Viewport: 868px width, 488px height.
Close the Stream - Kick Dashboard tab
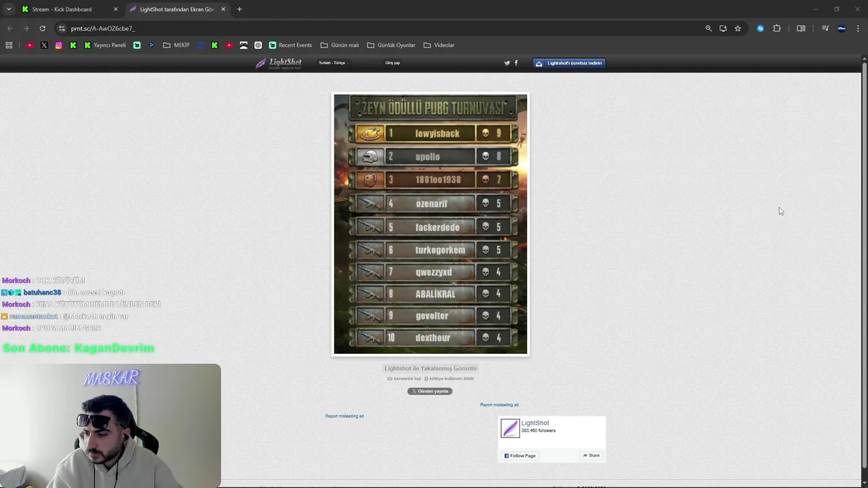[115, 9]
